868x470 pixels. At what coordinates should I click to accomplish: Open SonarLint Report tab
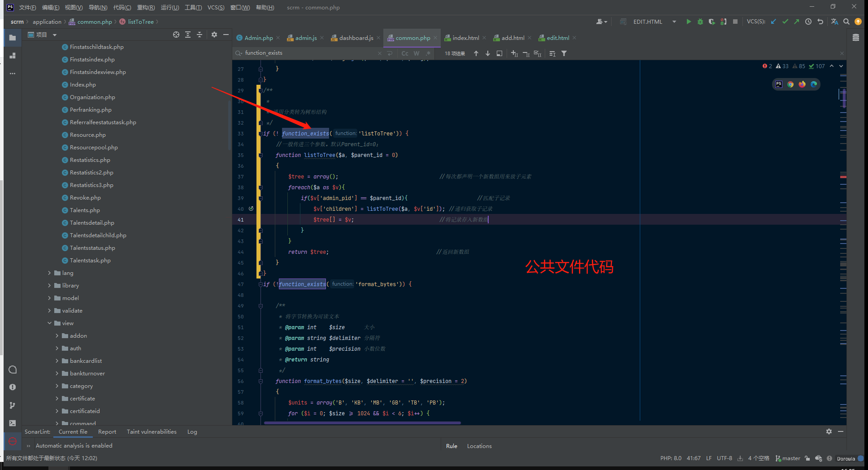coord(107,431)
